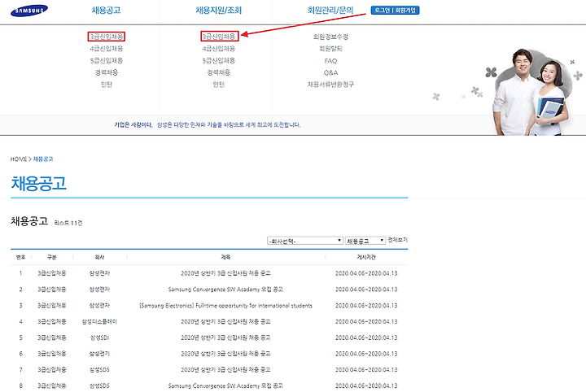Click the 번호 column header
The height and width of the screenshot is (392, 586).
click(21, 257)
